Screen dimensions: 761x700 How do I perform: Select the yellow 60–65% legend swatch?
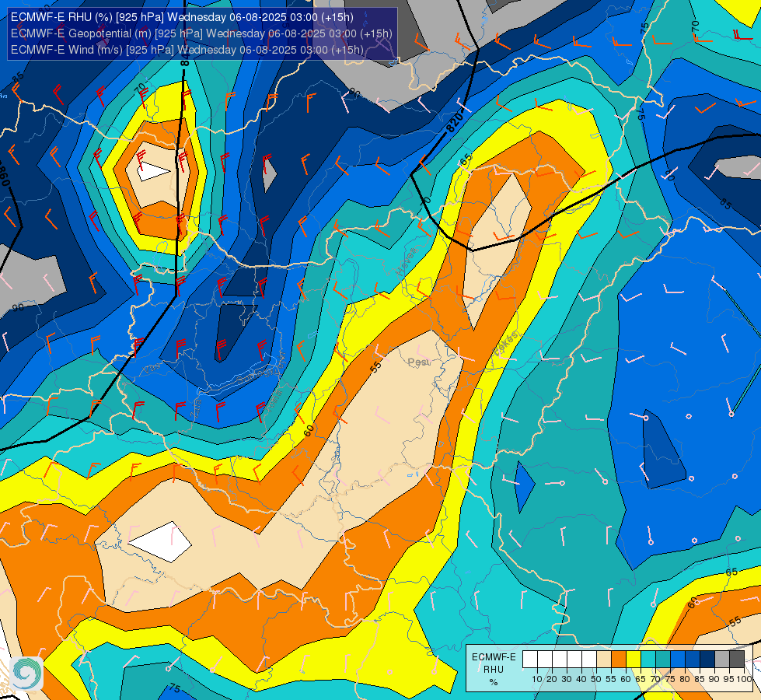634,659
